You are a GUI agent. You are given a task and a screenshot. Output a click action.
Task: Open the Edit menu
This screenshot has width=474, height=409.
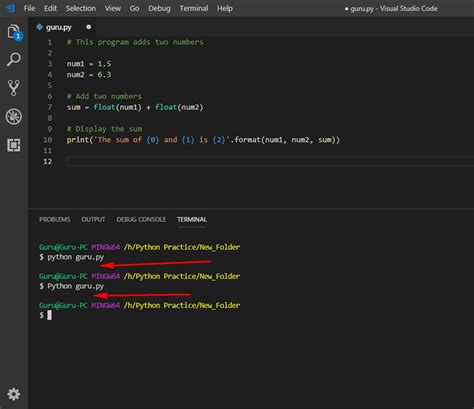click(50, 8)
